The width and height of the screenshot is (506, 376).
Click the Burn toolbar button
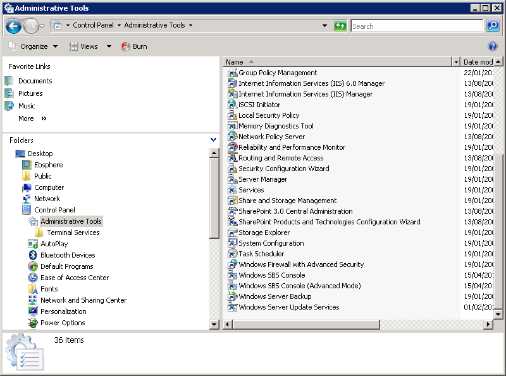(134, 46)
